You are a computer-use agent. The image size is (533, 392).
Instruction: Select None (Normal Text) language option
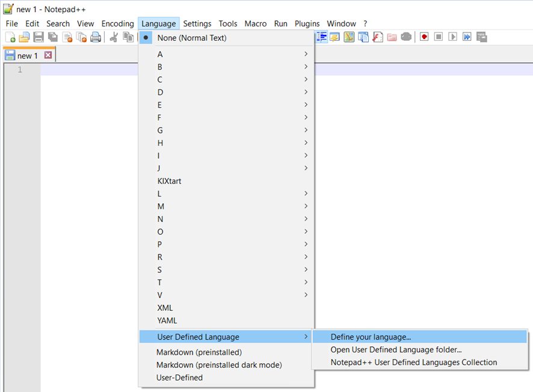point(226,38)
